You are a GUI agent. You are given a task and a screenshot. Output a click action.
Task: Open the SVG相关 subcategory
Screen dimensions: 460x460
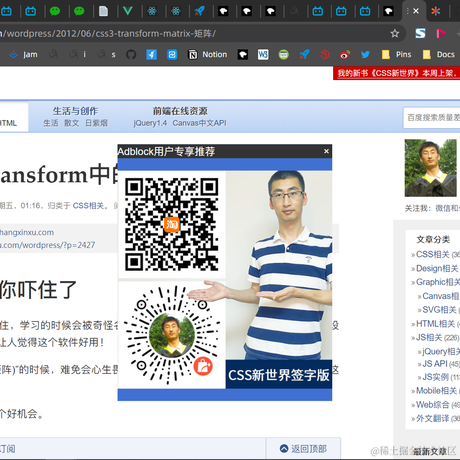[439, 310]
